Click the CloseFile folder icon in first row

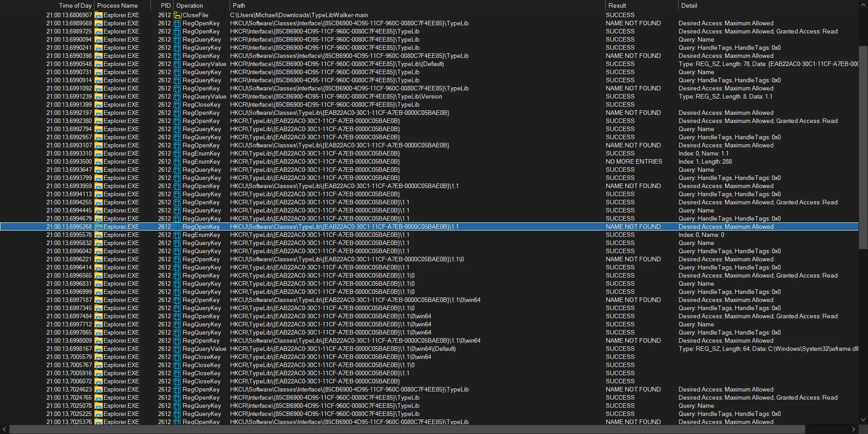[177, 15]
